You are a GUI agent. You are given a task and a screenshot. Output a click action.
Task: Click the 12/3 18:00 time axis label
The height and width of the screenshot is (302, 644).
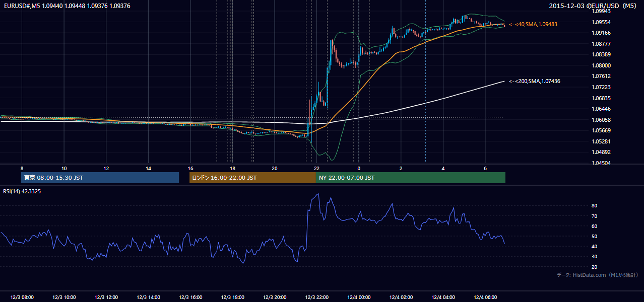pyautogui.click(x=232, y=297)
